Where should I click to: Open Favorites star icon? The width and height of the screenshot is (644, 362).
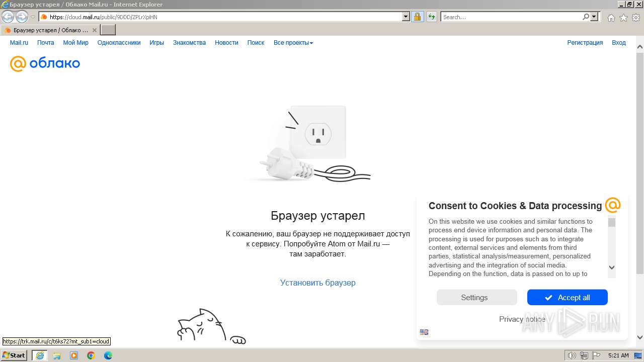click(623, 18)
